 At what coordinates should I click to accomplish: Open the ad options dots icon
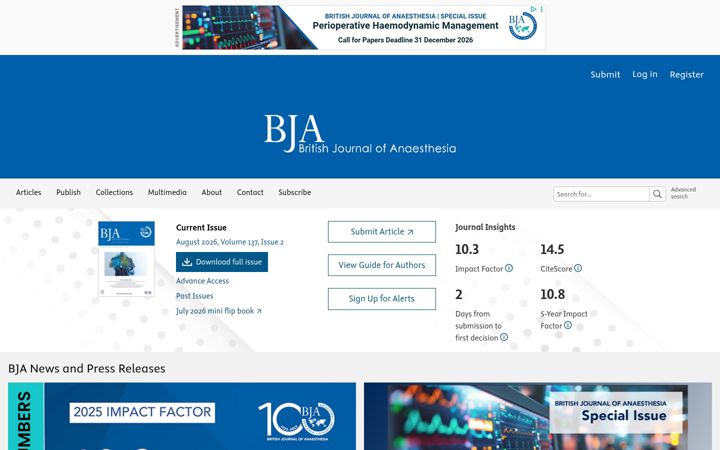click(541, 9)
